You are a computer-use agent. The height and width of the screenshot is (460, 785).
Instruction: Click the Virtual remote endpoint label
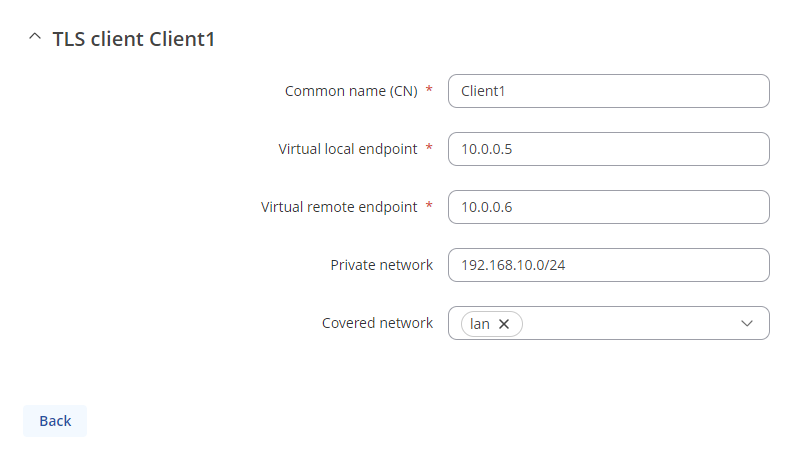(338, 207)
